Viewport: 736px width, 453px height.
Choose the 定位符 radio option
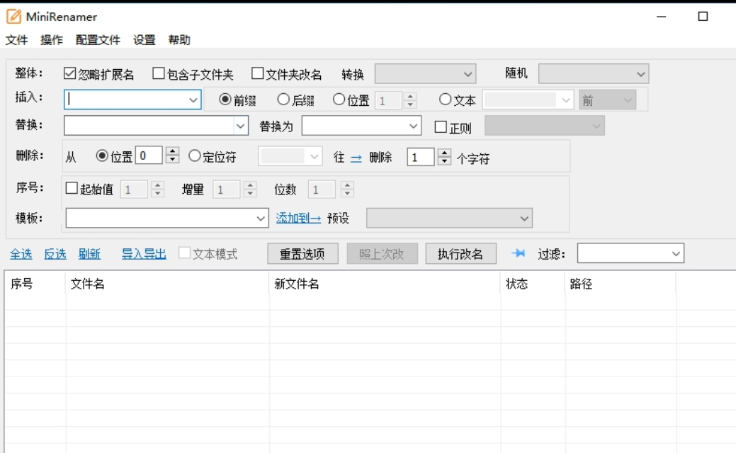click(x=194, y=156)
